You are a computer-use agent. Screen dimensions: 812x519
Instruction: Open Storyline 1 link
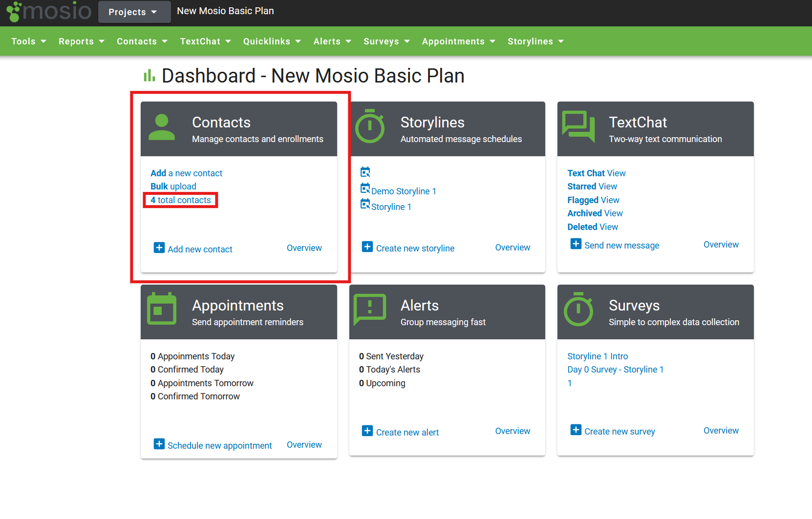click(x=391, y=207)
